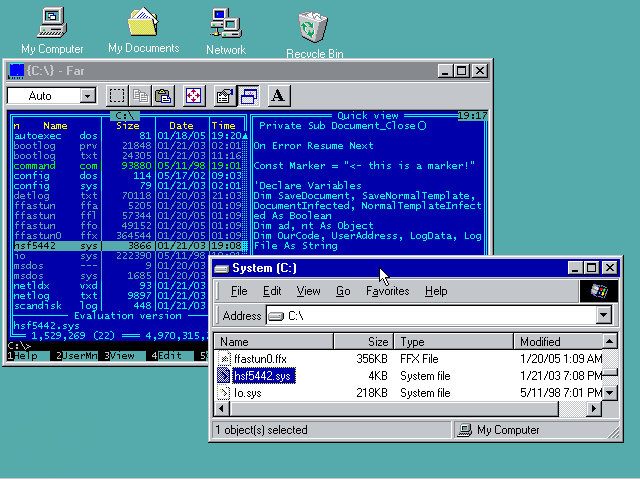
Task: Click the My Computer status bar icon
Action: pos(464,430)
